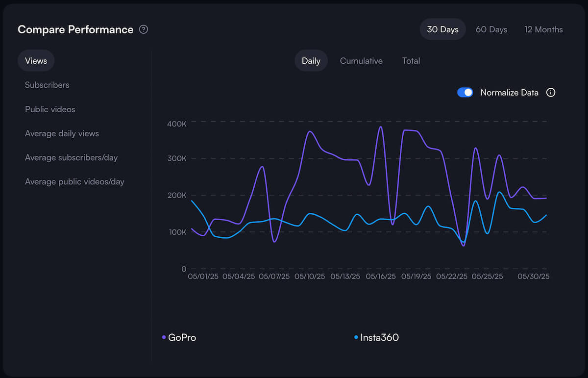588x378 pixels.
Task: Click the chart peak near 05/16/25
Action: pos(381,127)
